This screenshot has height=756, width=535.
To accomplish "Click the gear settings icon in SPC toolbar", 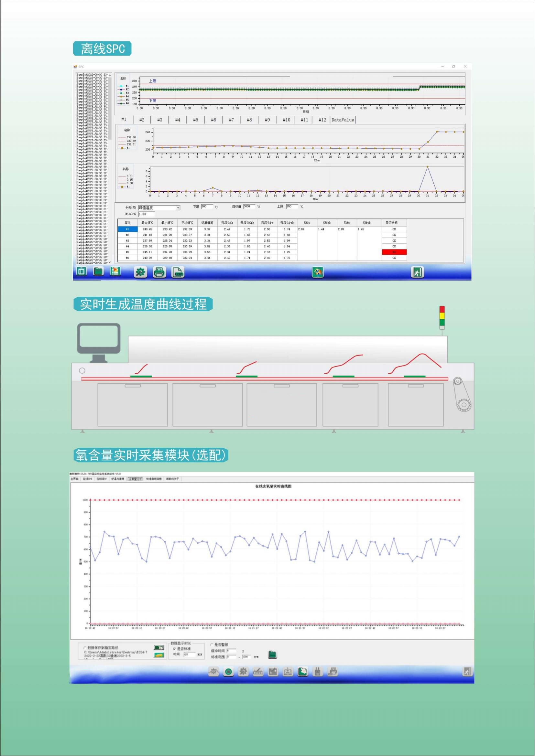I will point(140,272).
